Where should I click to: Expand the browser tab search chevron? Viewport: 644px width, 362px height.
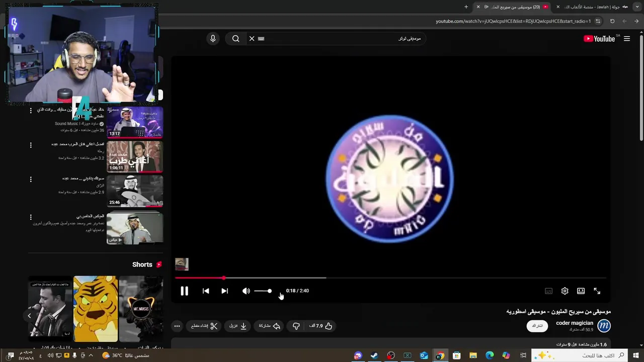coord(636,7)
